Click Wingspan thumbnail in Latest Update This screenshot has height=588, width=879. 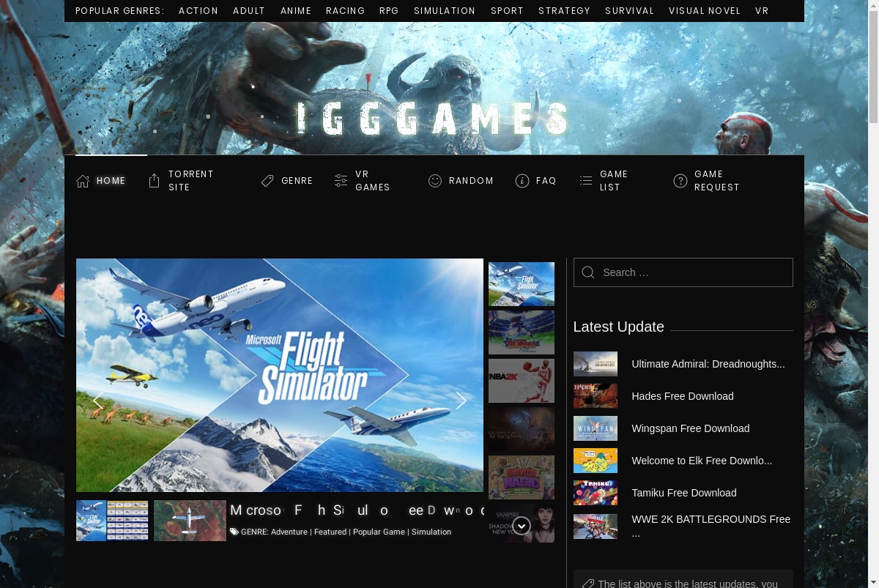point(596,428)
